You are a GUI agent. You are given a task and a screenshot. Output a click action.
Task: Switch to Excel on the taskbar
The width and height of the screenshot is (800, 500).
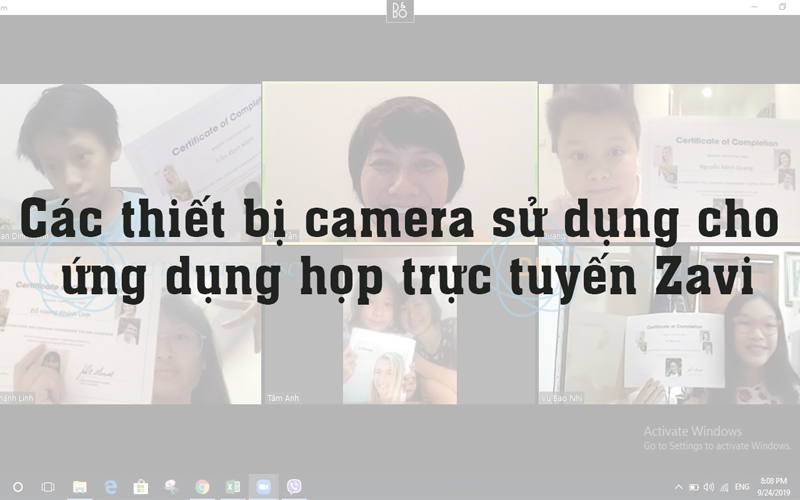(x=233, y=487)
